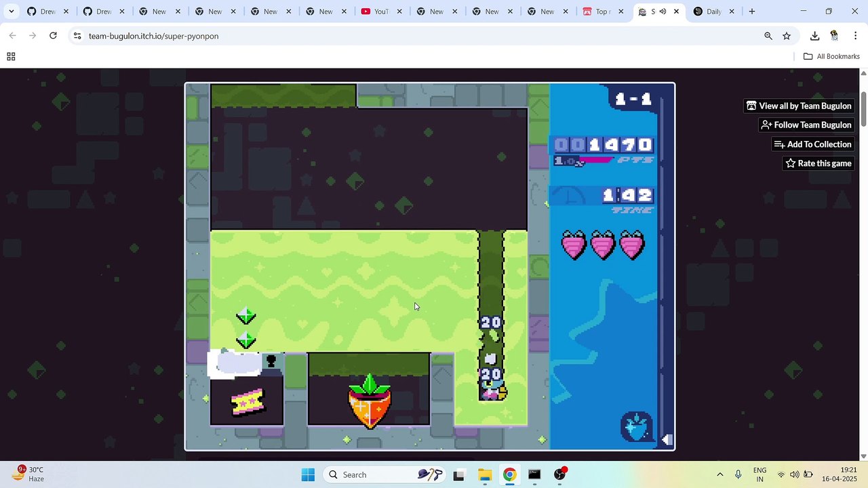Show hidden system tray icons
The height and width of the screenshot is (488, 868).
click(x=720, y=474)
